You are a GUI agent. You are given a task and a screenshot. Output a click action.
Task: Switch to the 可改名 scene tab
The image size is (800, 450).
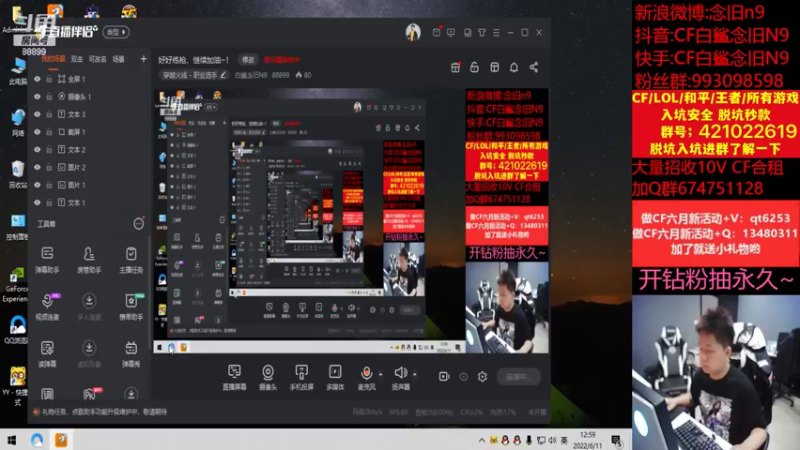click(x=97, y=59)
